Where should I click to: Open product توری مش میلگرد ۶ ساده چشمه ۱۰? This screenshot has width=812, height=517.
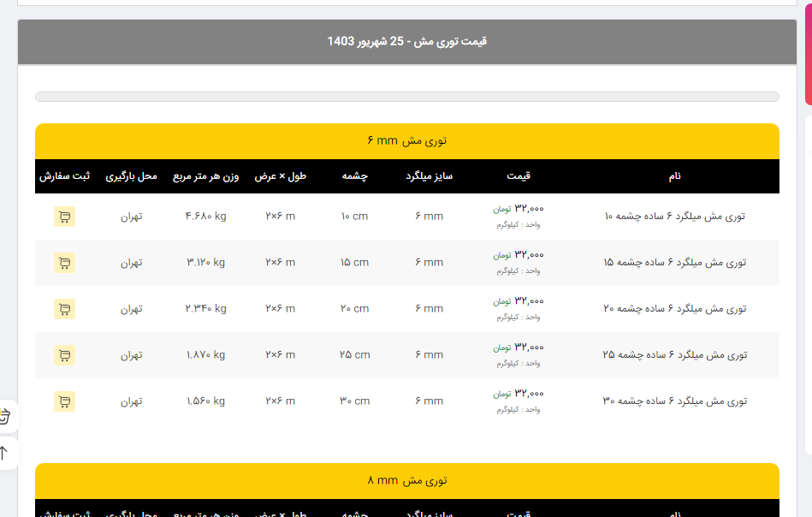(x=674, y=217)
